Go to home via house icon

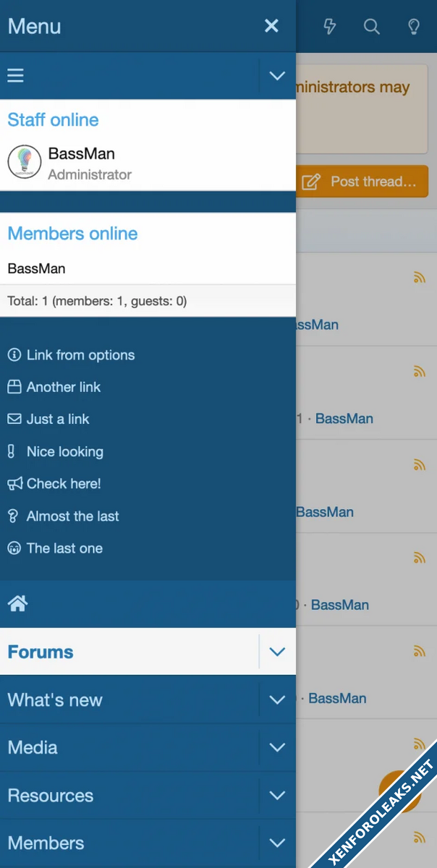click(17, 603)
